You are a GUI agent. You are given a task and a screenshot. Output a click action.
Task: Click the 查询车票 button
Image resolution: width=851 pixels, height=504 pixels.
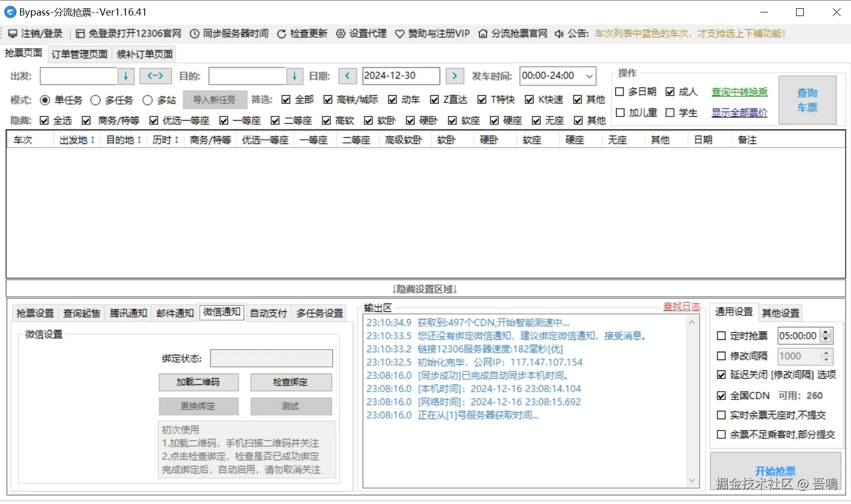807,100
